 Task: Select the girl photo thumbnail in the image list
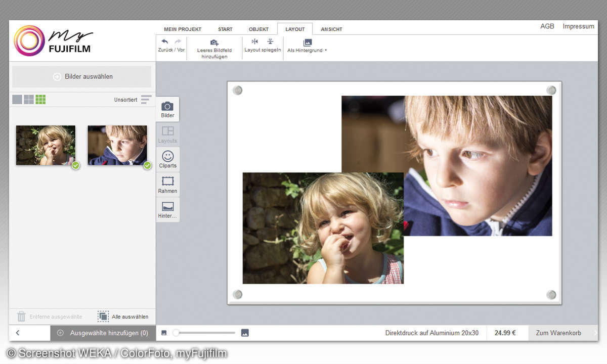tap(46, 145)
